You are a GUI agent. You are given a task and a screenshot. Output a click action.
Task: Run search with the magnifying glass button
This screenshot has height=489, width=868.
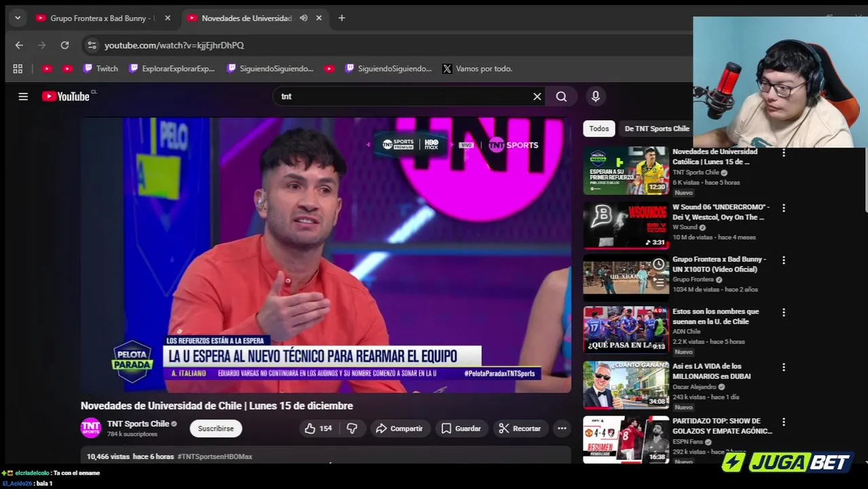tap(562, 96)
